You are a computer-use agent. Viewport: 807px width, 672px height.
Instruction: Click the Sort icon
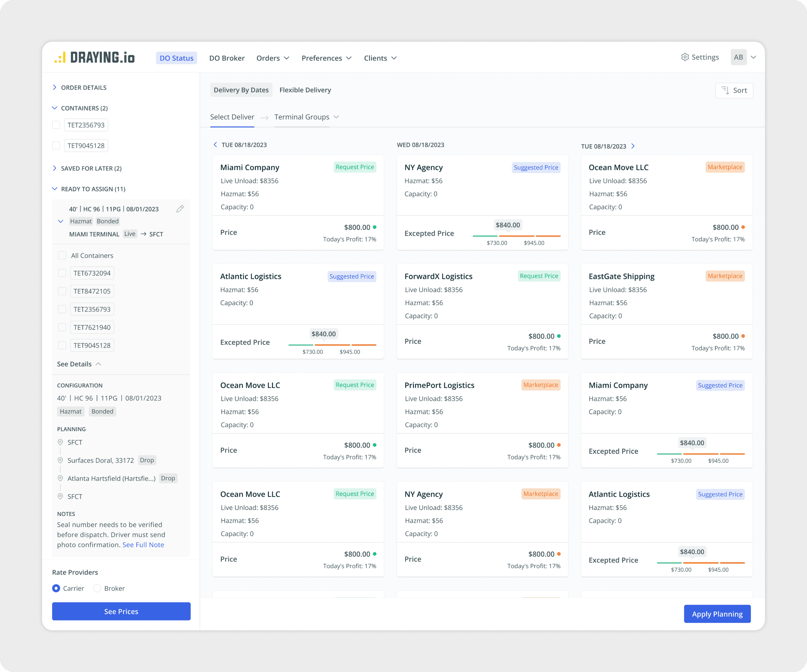726,90
